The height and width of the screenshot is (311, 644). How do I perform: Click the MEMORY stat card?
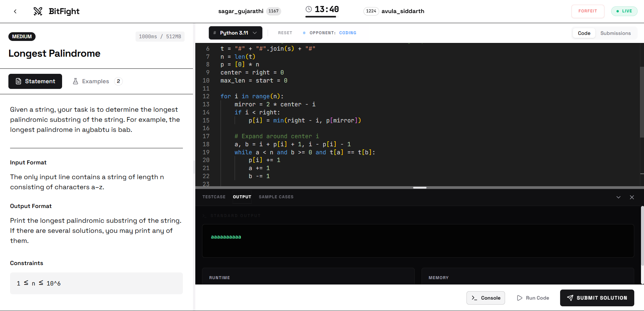pos(528,276)
